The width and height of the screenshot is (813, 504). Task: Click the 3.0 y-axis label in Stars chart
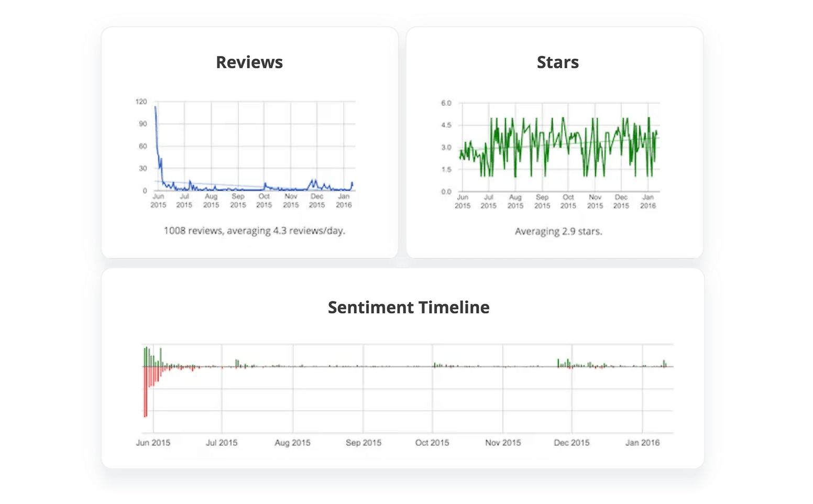pyautogui.click(x=446, y=147)
